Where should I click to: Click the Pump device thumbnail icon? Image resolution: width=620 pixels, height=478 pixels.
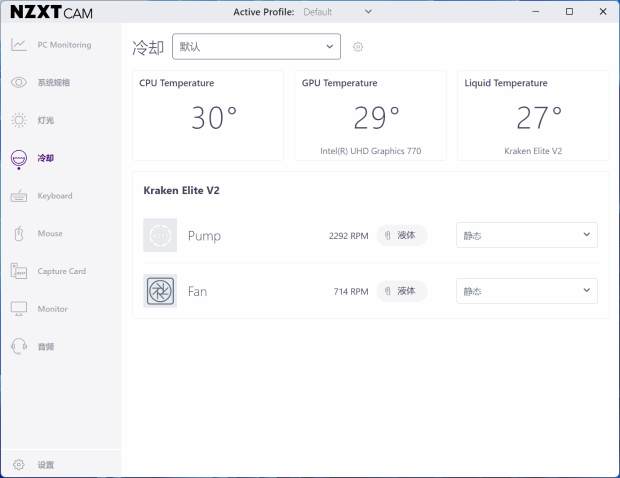160,235
